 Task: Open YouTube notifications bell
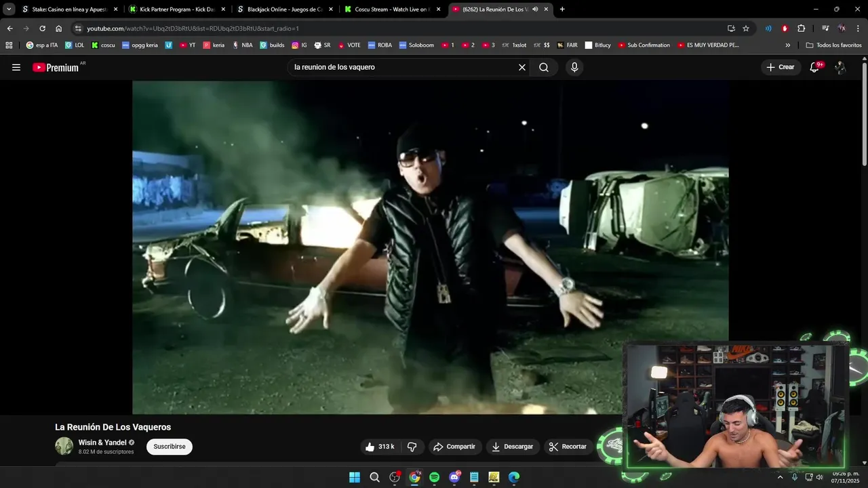pyautogui.click(x=815, y=67)
